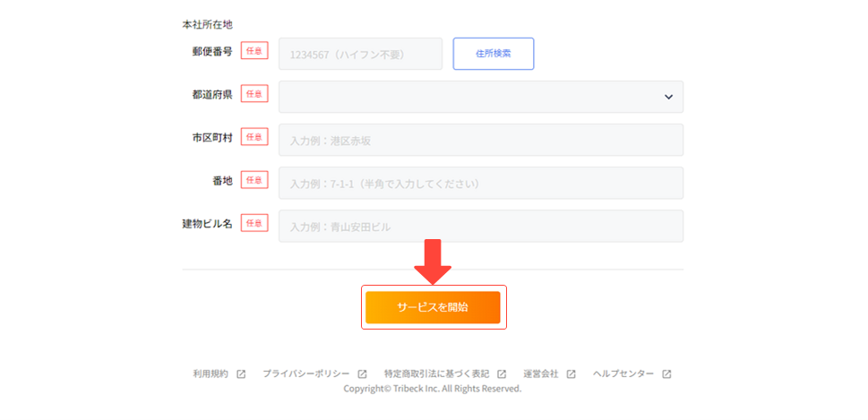Viewport: 868px width, 420px height.
Task: Click the 建物ビル名 label
Action: coord(208,224)
